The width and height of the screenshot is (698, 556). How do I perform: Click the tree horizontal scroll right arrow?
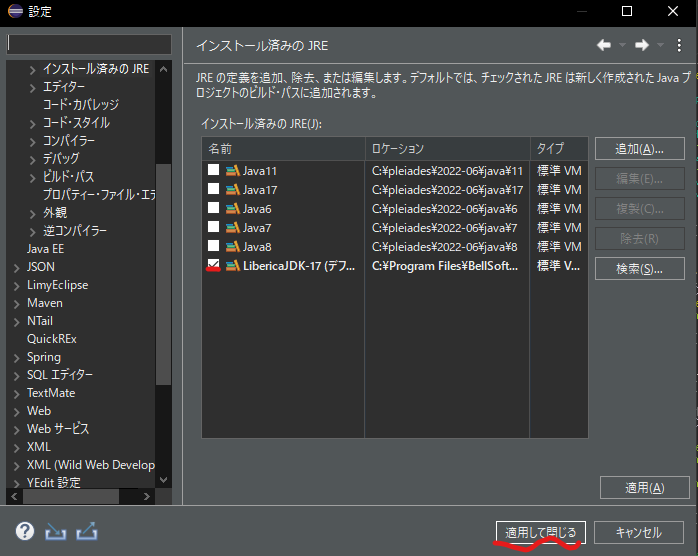pos(146,496)
